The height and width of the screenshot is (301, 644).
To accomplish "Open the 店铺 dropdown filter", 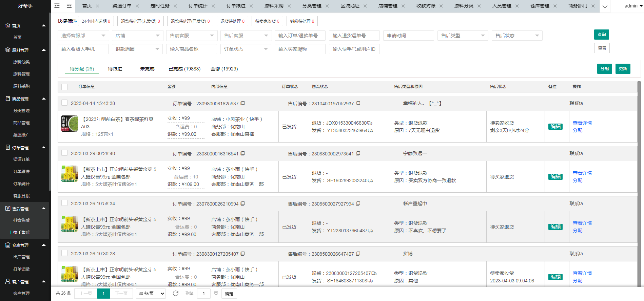I will click(x=137, y=36).
